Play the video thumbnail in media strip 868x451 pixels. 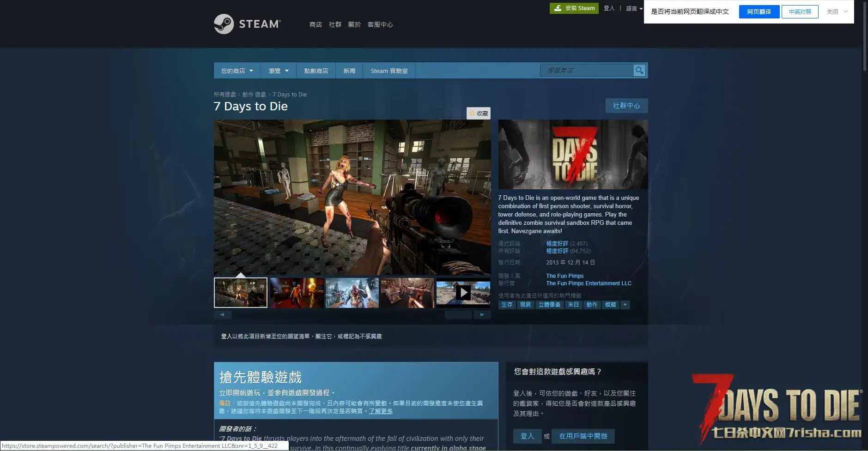pos(463,292)
